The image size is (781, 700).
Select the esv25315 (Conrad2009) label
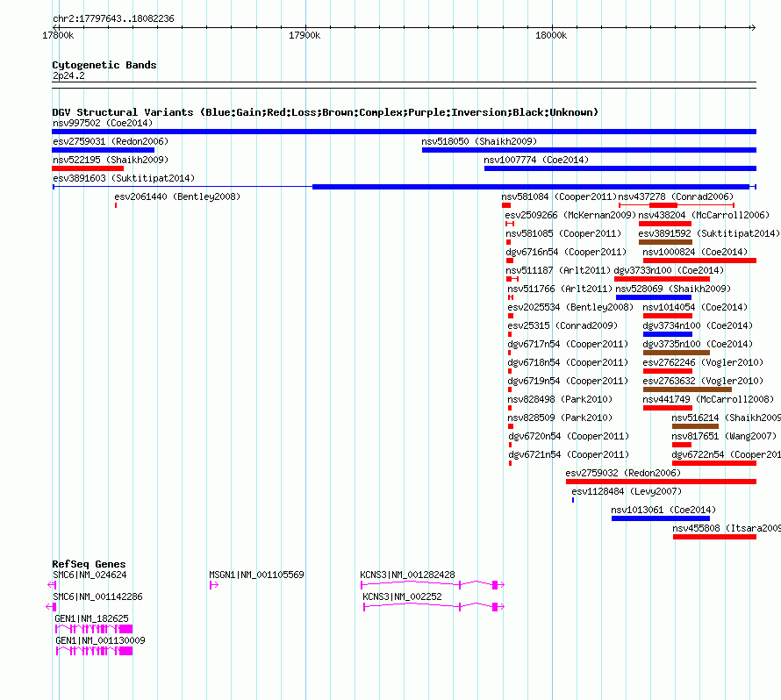click(x=562, y=325)
